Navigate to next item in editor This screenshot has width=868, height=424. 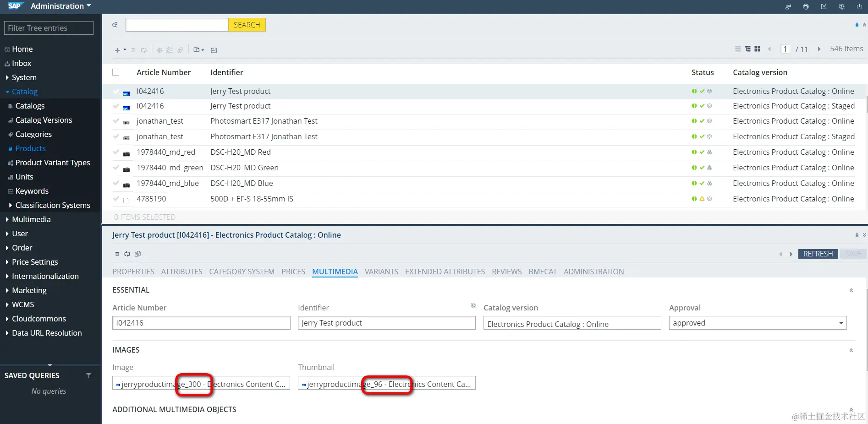pos(791,254)
